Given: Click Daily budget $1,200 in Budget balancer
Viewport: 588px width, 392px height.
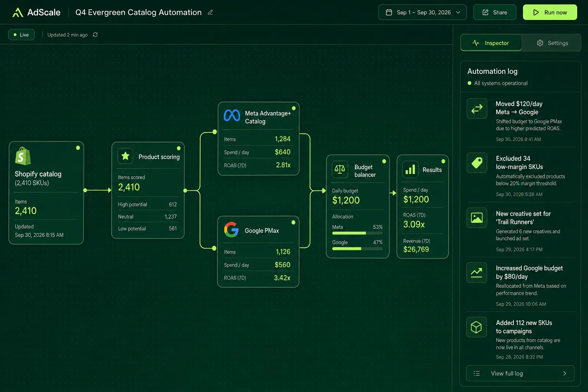Looking at the screenshot, I should tap(346, 200).
